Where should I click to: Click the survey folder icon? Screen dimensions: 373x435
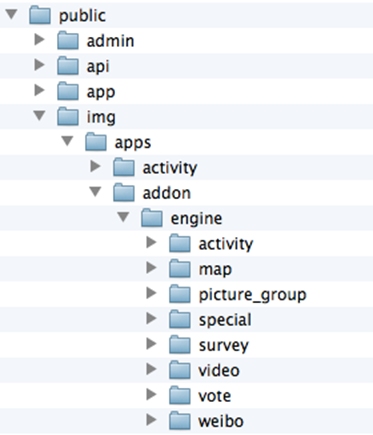(180, 345)
